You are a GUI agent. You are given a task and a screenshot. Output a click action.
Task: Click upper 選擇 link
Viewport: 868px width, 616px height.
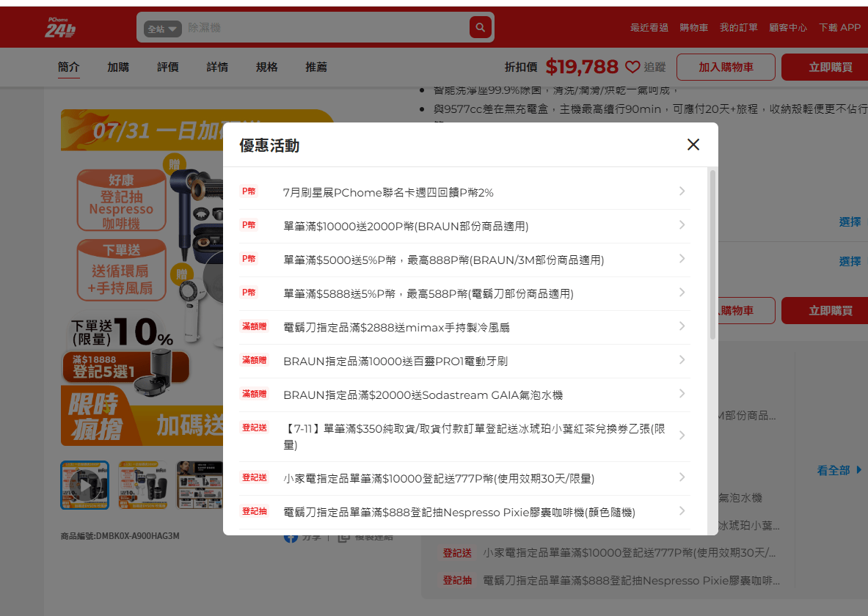(850, 222)
